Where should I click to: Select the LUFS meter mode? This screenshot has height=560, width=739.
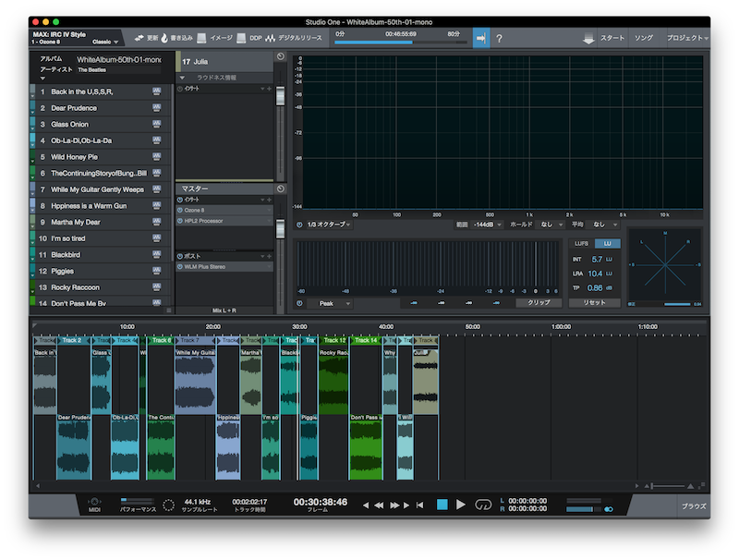point(582,244)
